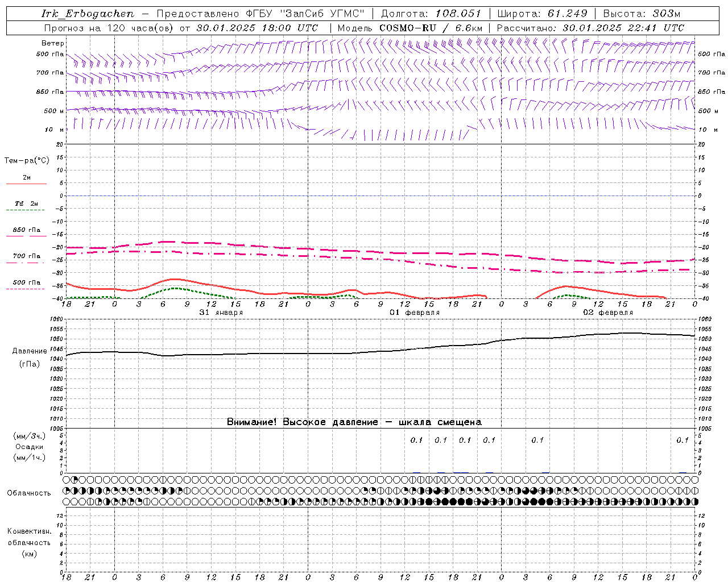
Task: Click the (мм/1ч.) precipitation unit label
Action: tap(30, 458)
